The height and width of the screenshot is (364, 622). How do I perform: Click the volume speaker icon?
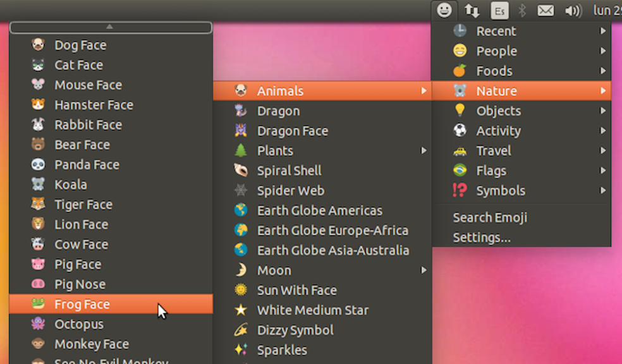pyautogui.click(x=571, y=10)
